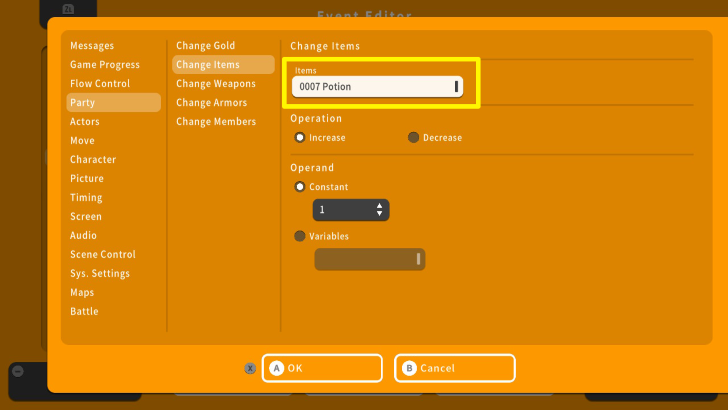Screen dimensions: 728x410
Task: Open the Game Progress category
Action: (x=105, y=65)
